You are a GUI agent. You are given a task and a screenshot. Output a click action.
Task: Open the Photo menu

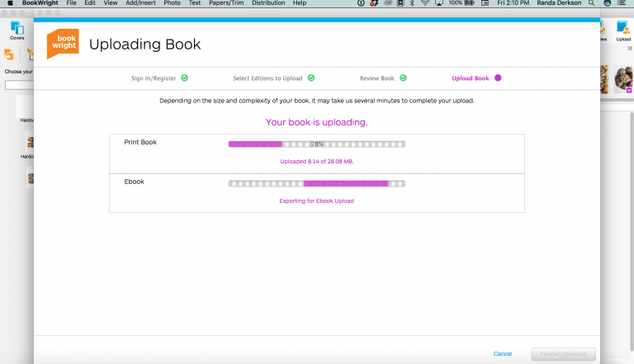coord(172,2)
